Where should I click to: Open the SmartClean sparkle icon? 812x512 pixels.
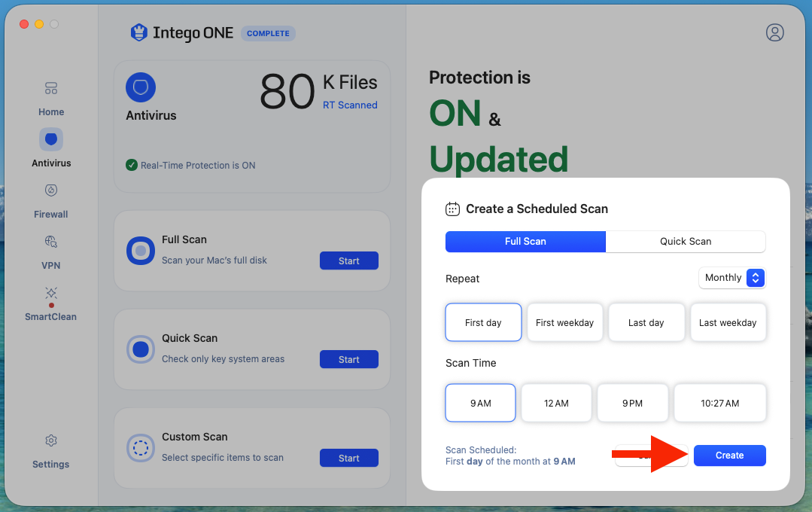(x=50, y=293)
